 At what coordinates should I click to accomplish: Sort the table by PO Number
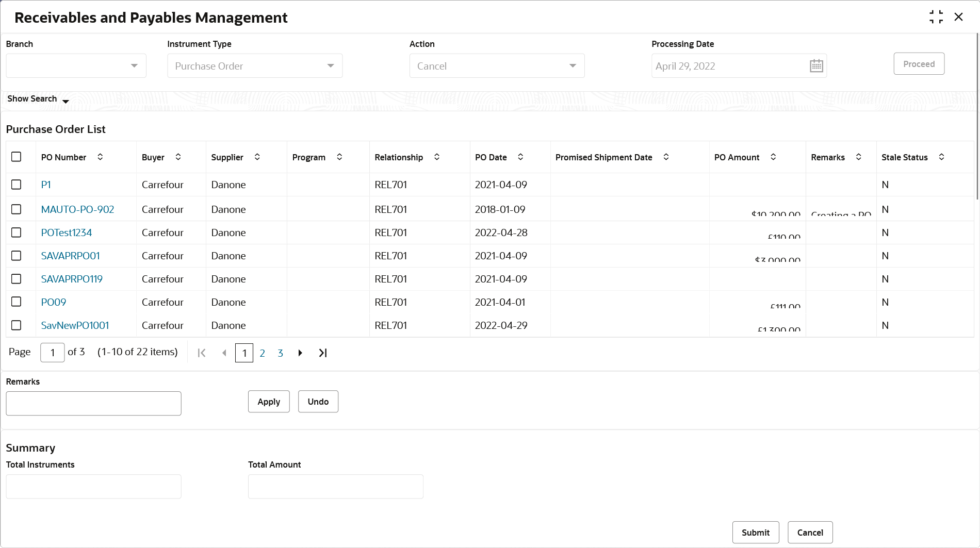coord(100,157)
